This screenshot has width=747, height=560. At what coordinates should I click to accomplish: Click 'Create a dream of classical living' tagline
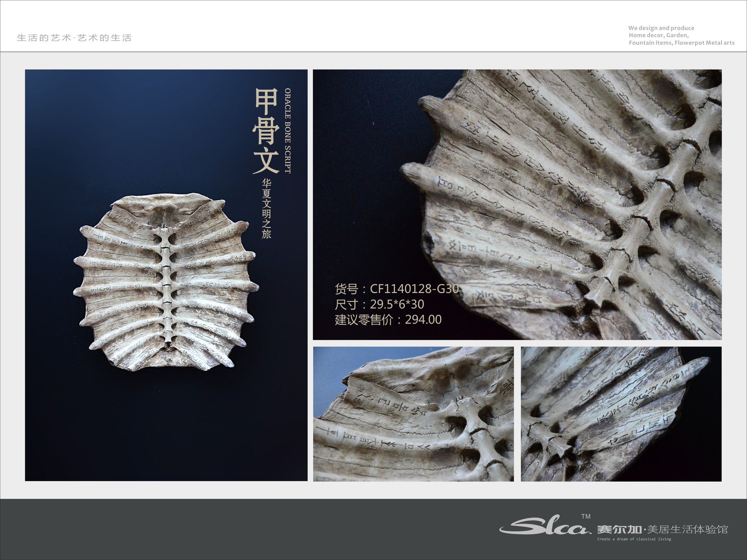click(634, 539)
